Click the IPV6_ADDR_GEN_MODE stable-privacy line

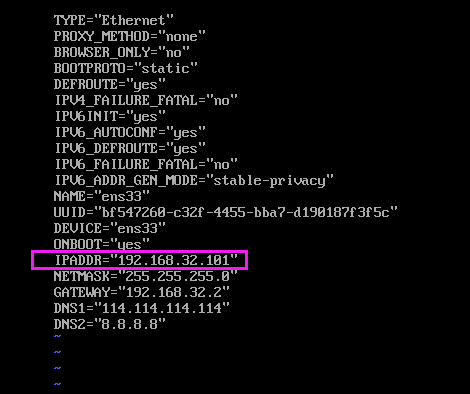(x=194, y=180)
